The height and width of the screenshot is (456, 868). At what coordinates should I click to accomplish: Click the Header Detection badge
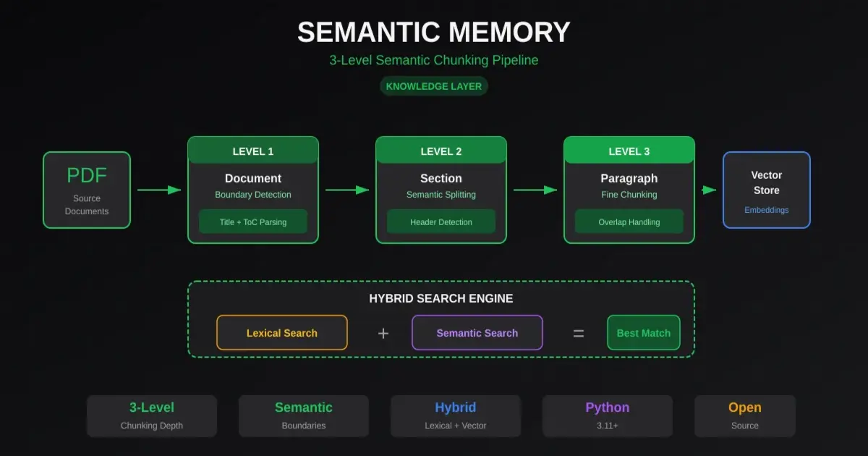pos(441,221)
